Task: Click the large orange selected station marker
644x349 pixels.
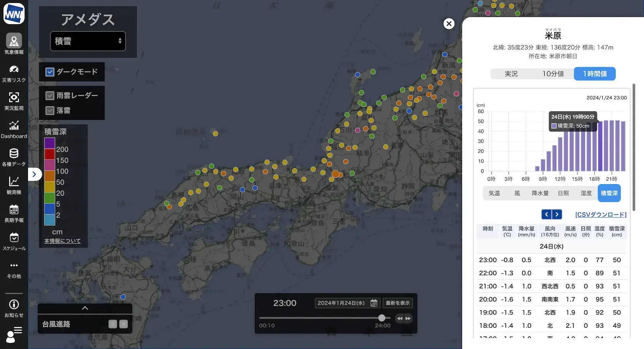Action: 335,174
